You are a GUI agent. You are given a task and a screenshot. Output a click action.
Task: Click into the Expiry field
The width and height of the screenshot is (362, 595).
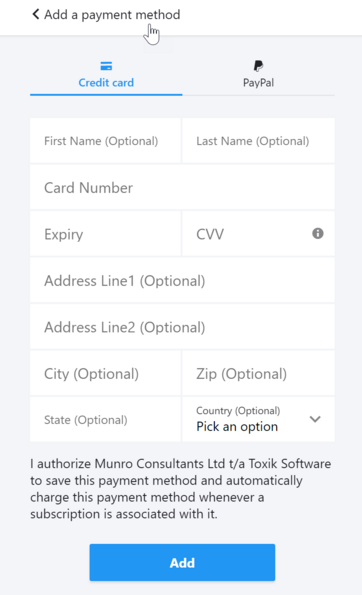pos(105,234)
